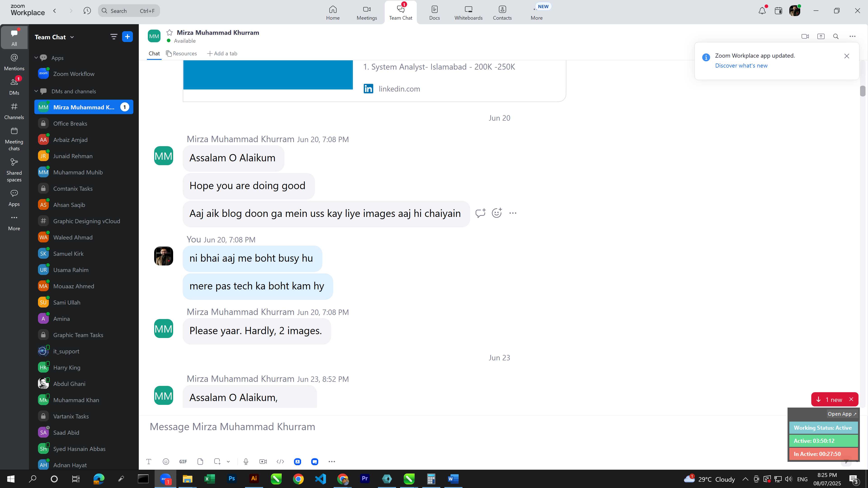
Task: Toggle text formatting toolbar
Action: coord(149,461)
